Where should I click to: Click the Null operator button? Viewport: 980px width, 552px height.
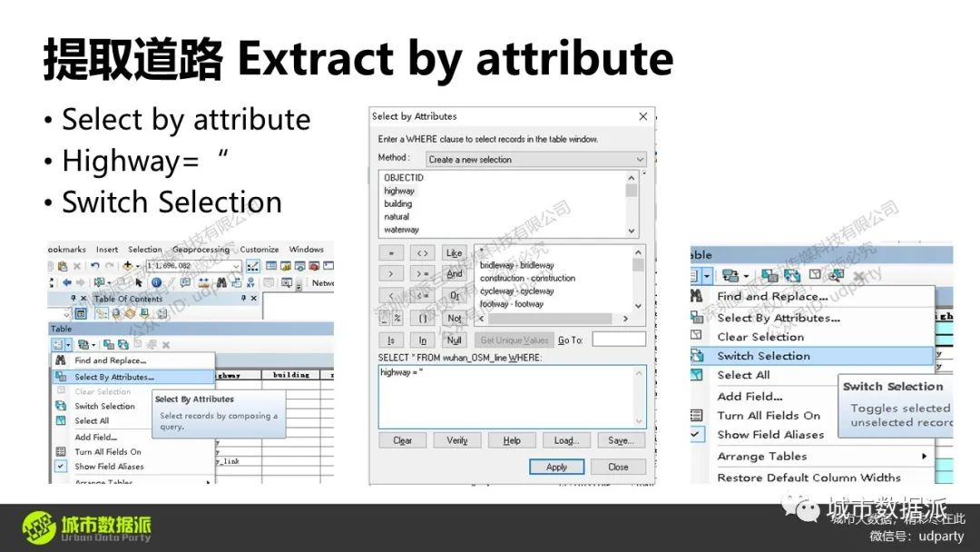[x=455, y=340]
